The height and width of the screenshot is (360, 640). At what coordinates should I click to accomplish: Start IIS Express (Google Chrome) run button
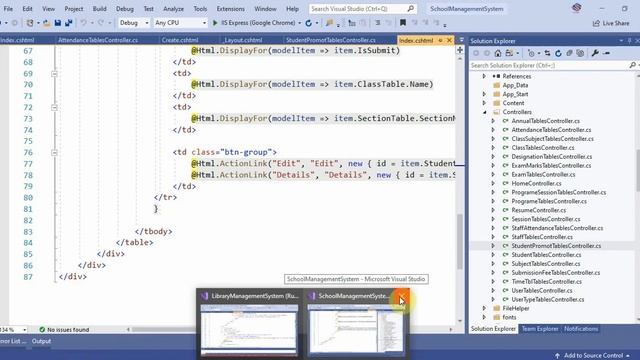click(215, 23)
